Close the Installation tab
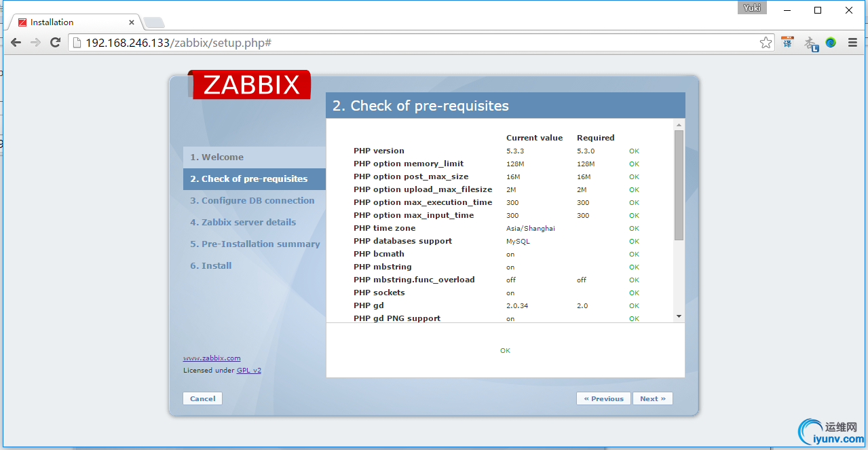Screen dimensions: 868x450 coord(132,22)
